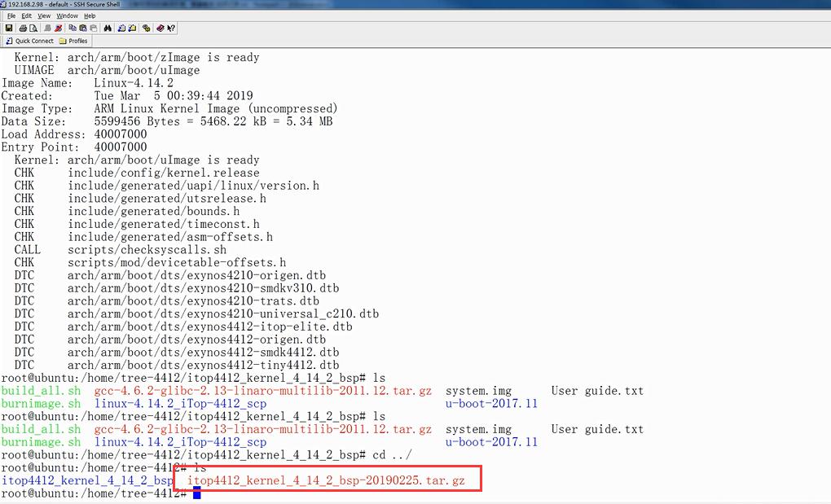Click 'Created: Tue Mar 5 00:39:44 2019'
831x504 pixels.
click(x=127, y=96)
